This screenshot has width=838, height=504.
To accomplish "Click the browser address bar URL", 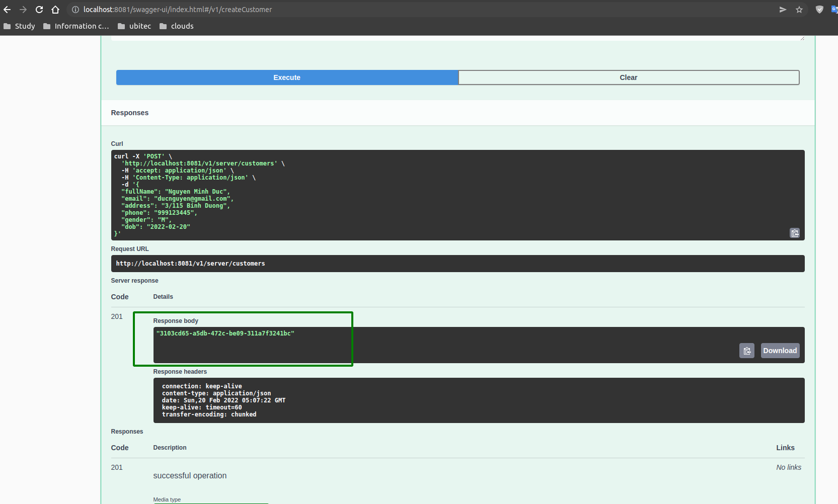I will (178, 10).
